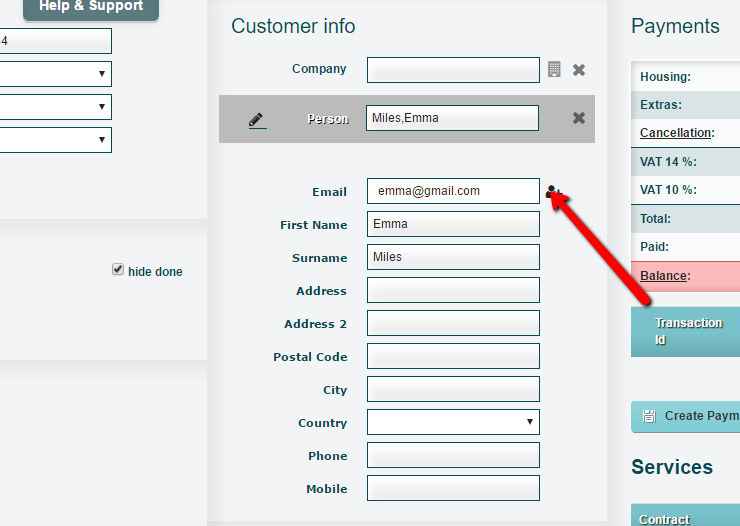Click the input field showing 4

[x=55, y=41]
